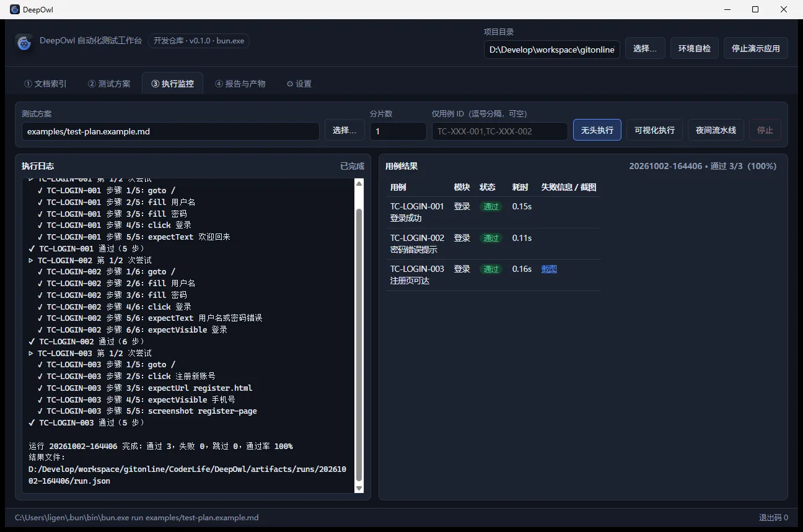Click the 退出码 0 status bar entry
This screenshot has height=532, width=803.
(773, 518)
